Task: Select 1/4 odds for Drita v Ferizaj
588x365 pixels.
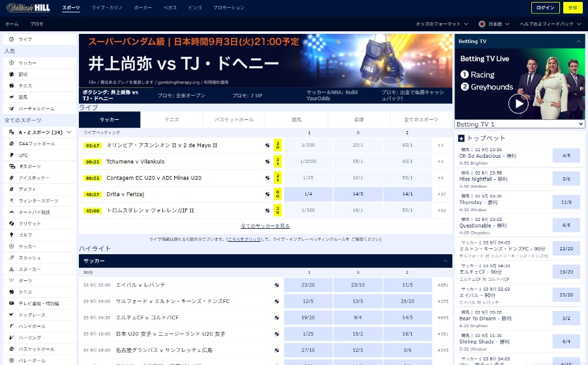Action: click(308, 194)
